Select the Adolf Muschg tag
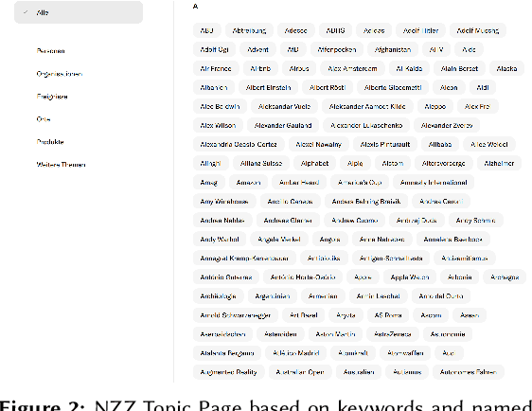The image size is (532, 411). pos(478,30)
